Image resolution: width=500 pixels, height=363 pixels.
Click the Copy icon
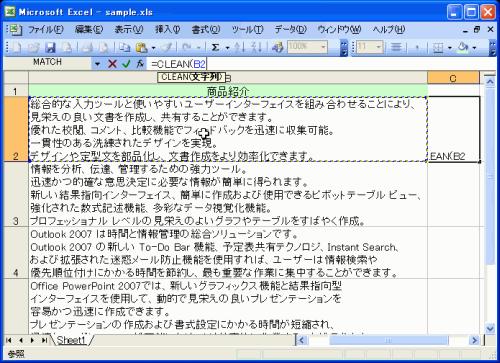coord(125,48)
